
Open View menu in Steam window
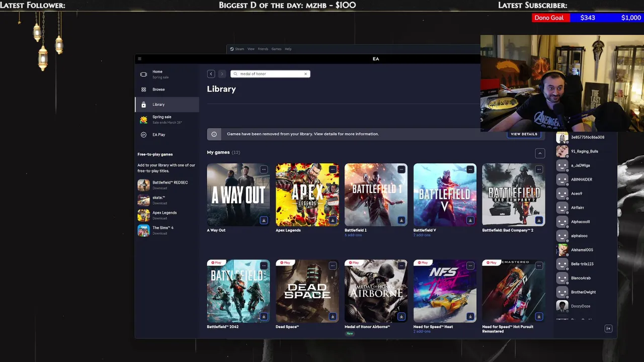[251, 49]
